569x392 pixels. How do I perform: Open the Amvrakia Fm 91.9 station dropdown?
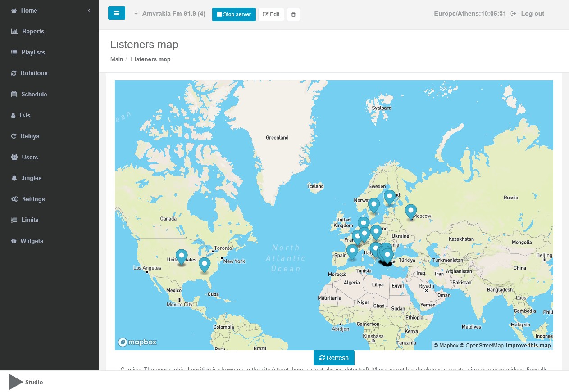[169, 14]
